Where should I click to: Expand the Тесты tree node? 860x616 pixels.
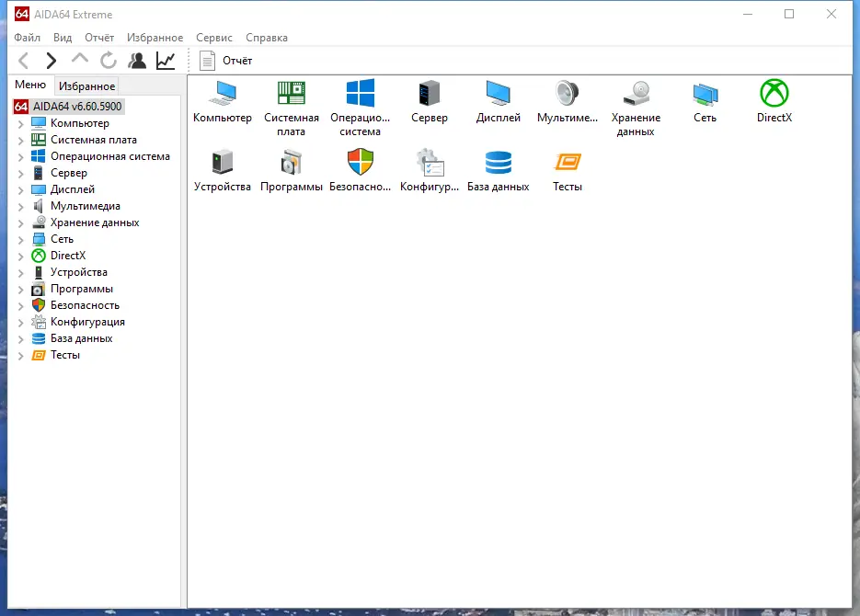click(x=21, y=356)
